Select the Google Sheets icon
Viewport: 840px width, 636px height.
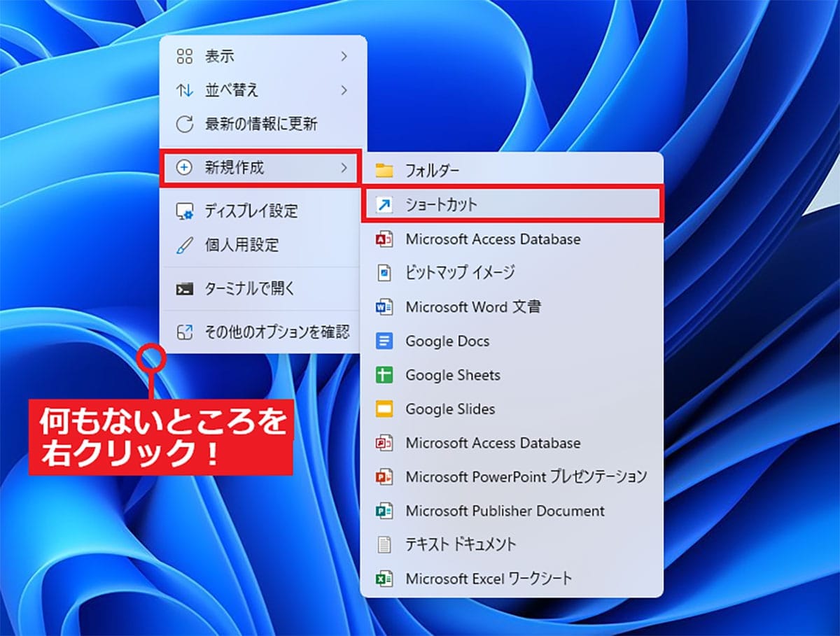386,374
